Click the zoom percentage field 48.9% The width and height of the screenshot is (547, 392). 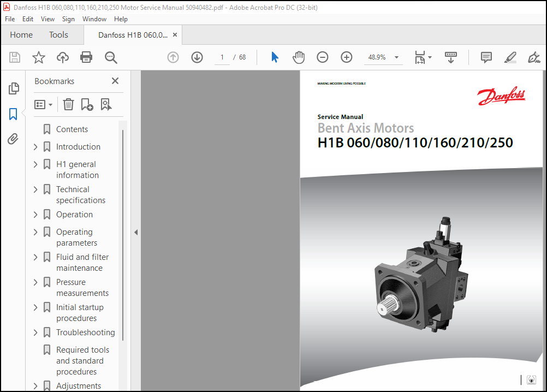(x=377, y=57)
